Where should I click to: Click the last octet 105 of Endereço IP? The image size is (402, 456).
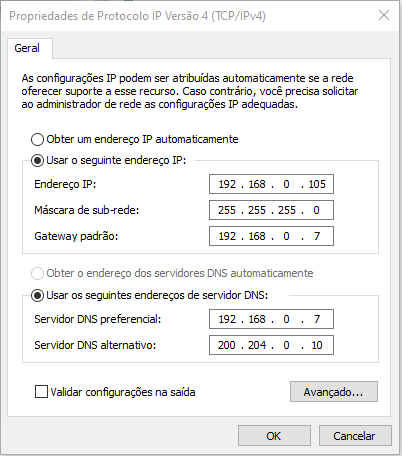pyautogui.click(x=317, y=184)
